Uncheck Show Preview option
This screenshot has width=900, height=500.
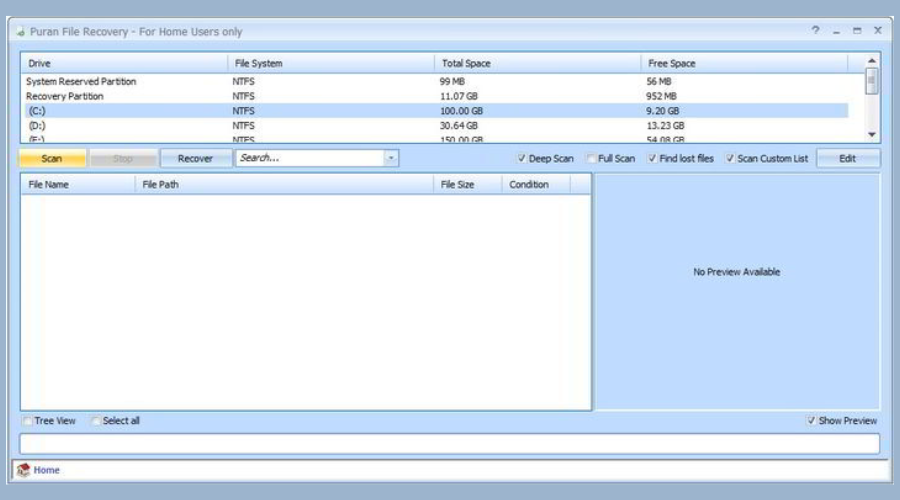pyautogui.click(x=811, y=421)
